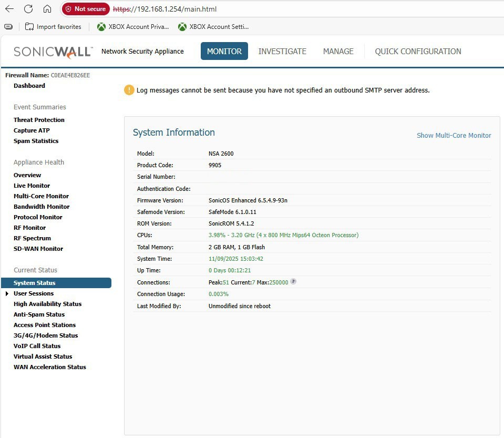
Task: Open Appliance Health Overview
Action: (x=27, y=175)
